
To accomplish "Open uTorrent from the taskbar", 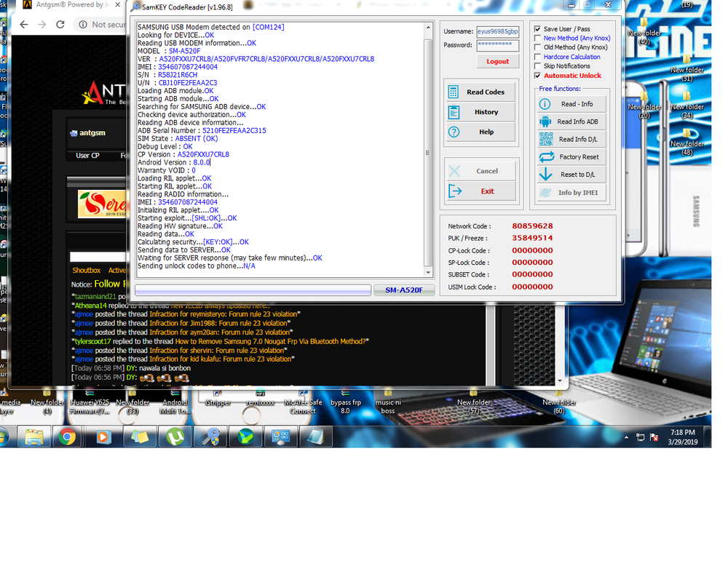I will [x=175, y=437].
